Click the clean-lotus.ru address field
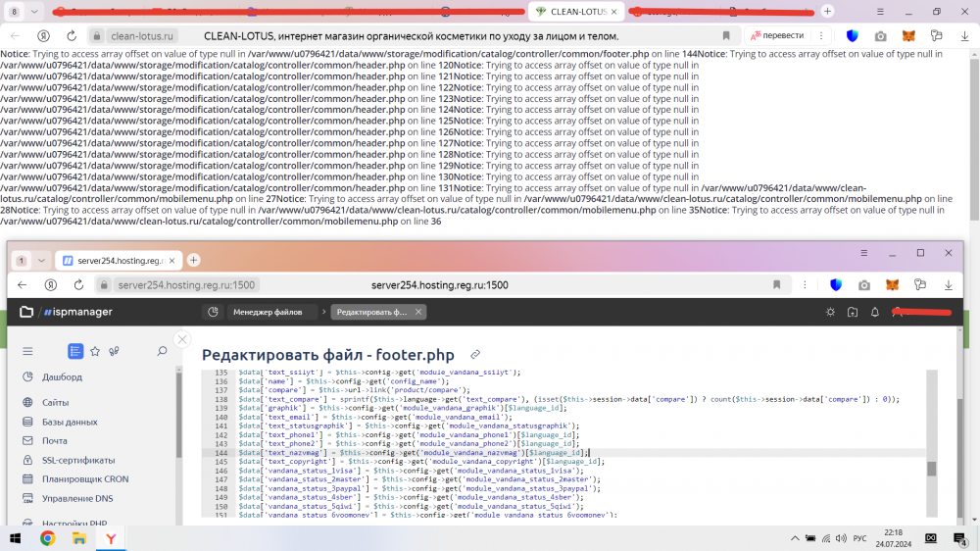Image resolution: width=980 pixels, height=551 pixels. tap(141, 36)
